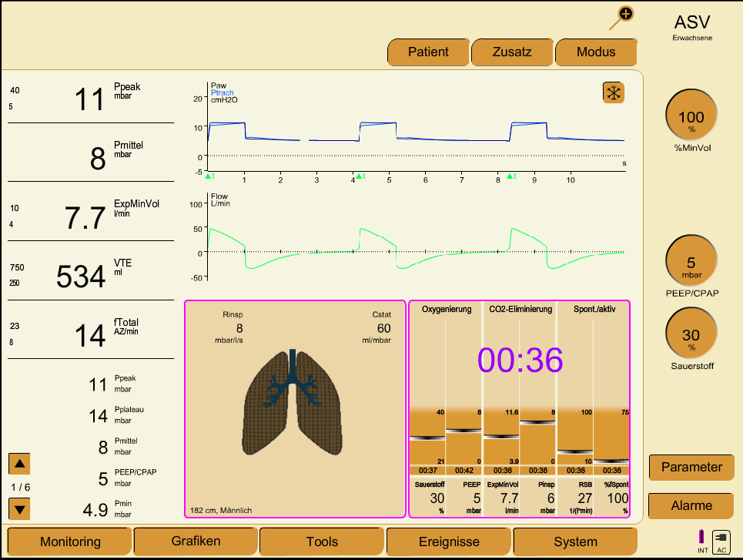Open the Ereignisse event log
The image size is (743, 560).
click(449, 542)
